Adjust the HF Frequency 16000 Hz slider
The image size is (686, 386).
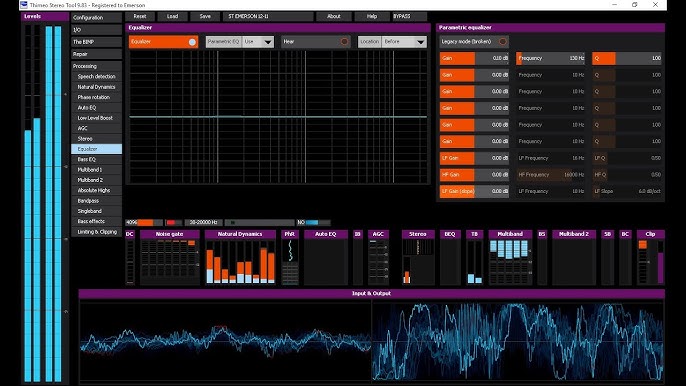(551, 175)
